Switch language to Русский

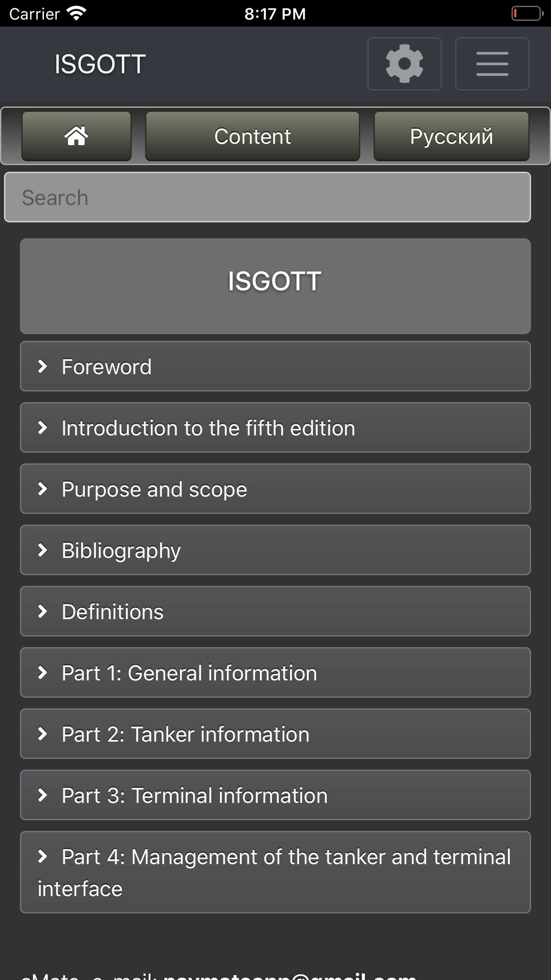tap(451, 136)
